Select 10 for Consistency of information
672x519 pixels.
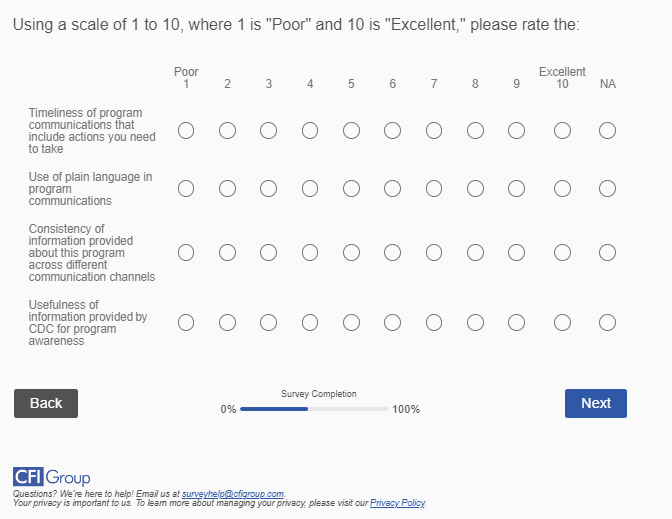click(562, 253)
